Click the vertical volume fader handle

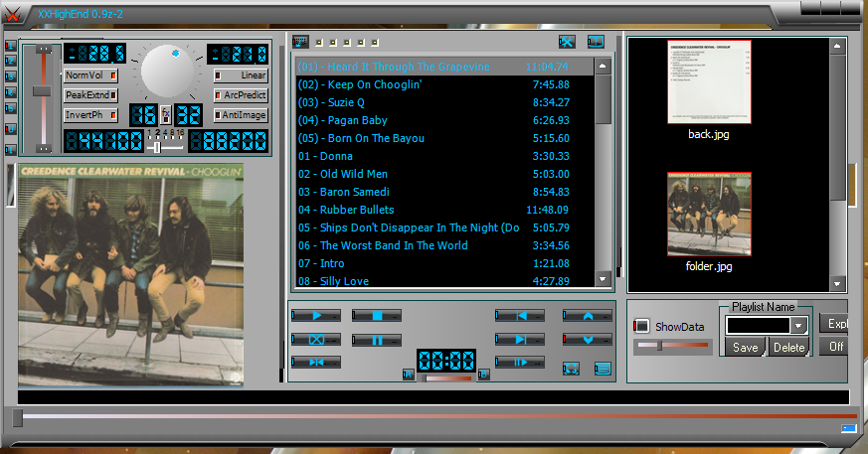point(42,91)
